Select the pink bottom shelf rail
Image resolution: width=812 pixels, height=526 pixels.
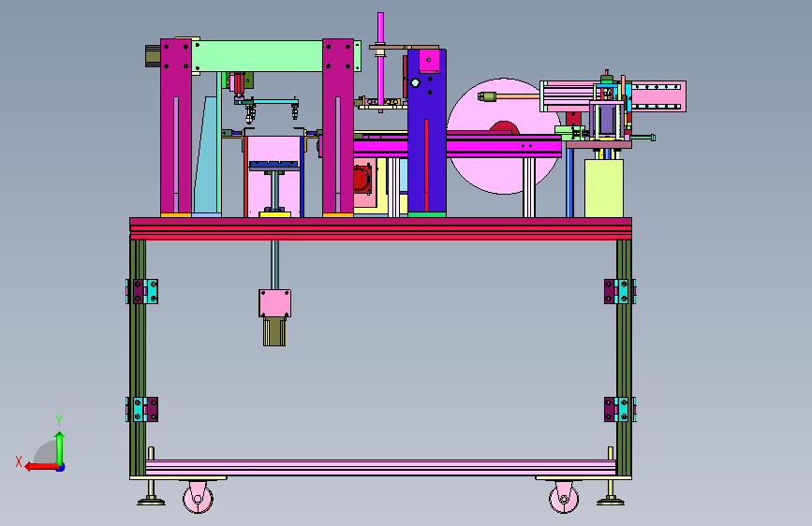tap(380, 467)
